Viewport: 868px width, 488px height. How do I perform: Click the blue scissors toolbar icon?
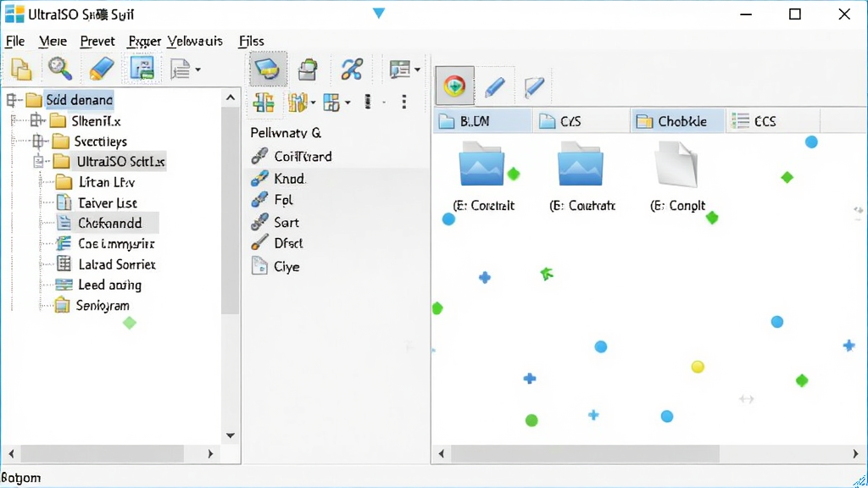click(x=352, y=69)
